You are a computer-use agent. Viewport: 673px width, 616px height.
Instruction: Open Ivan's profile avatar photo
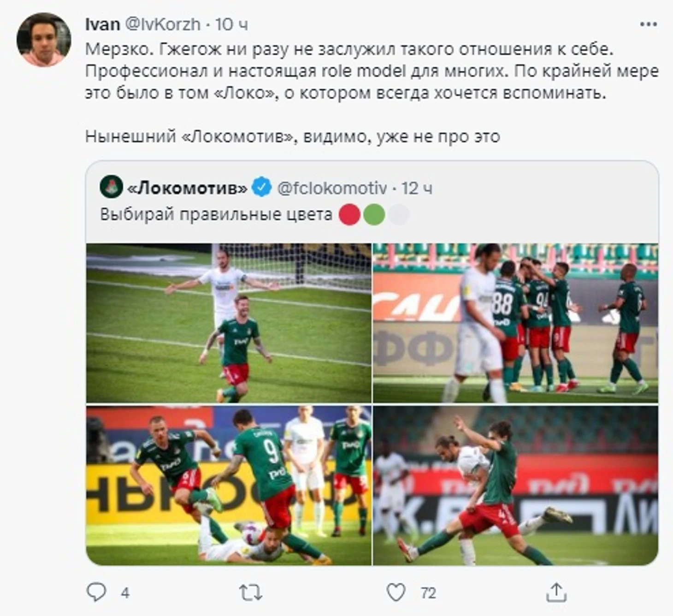point(44,40)
